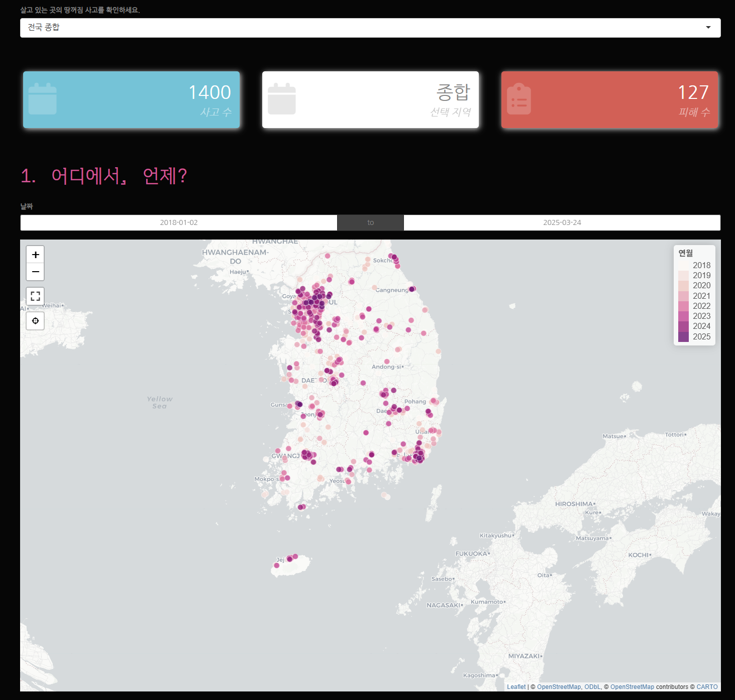Open the CARTO attribution link
The image size is (735, 700).
(707, 687)
